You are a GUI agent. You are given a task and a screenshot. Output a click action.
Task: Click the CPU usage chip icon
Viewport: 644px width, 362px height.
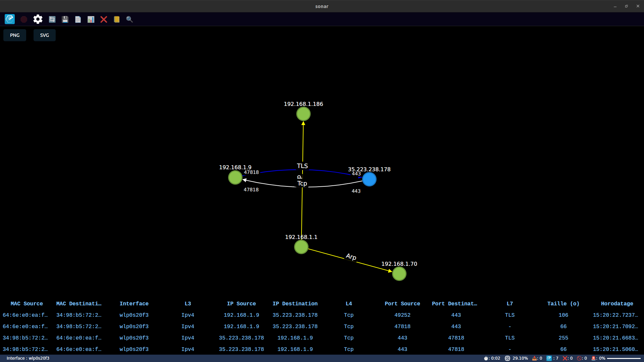pyautogui.click(x=507, y=358)
